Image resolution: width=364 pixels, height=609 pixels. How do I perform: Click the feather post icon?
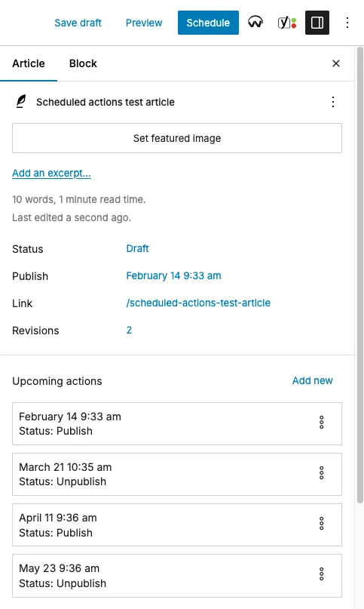[21, 101]
